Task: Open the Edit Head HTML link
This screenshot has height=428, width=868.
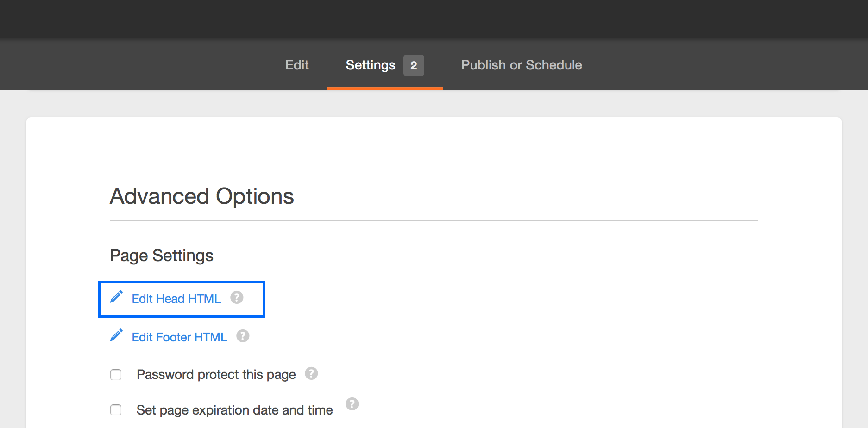Action: [176, 299]
